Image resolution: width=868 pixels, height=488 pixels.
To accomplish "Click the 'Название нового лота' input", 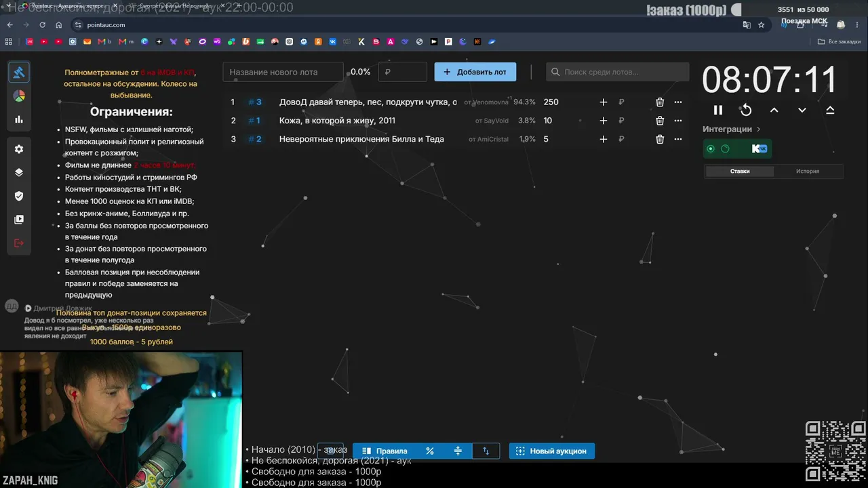I will 283,72.
